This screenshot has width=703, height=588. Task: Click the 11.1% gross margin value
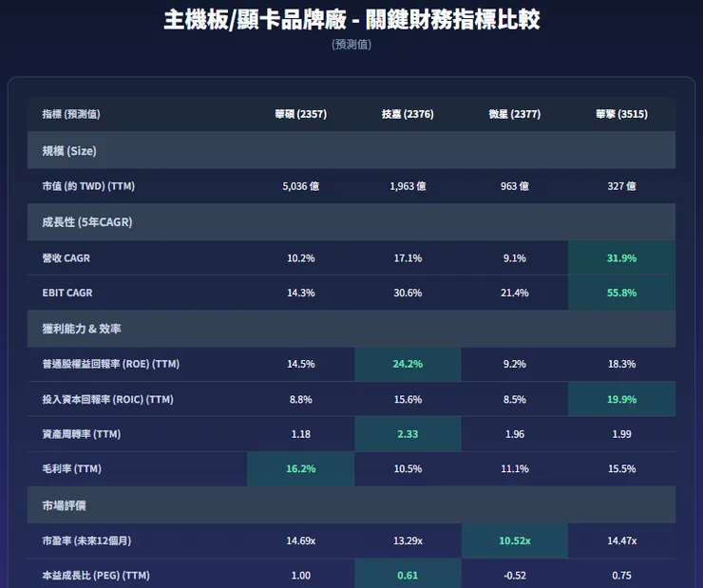515,469
